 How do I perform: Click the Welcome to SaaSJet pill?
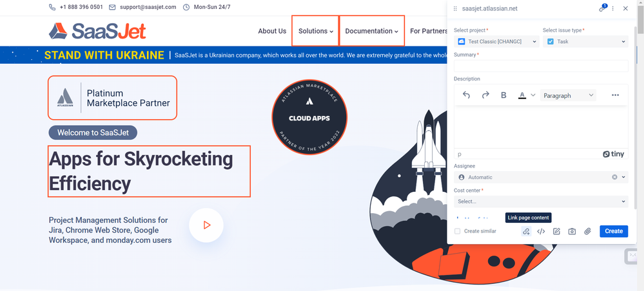(93, 133)
